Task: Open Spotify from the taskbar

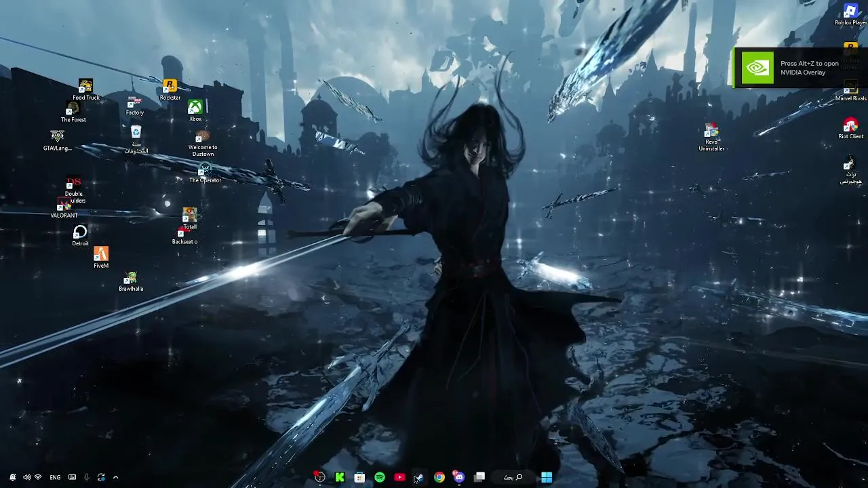Action: [x=380, y=477]
